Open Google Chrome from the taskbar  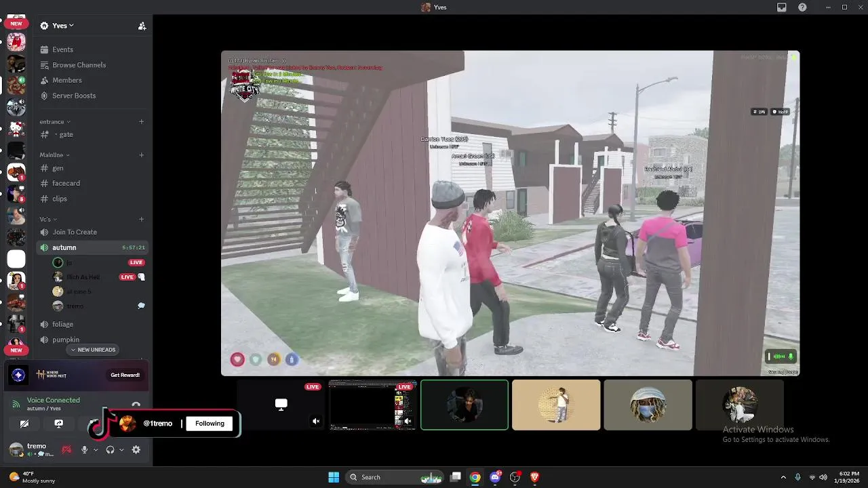tap(475, 477)
